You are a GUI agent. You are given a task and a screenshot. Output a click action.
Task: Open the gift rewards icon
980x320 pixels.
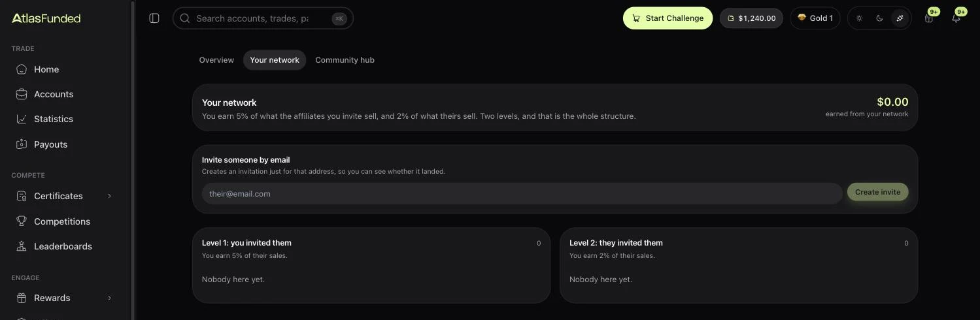coord(929,18)
